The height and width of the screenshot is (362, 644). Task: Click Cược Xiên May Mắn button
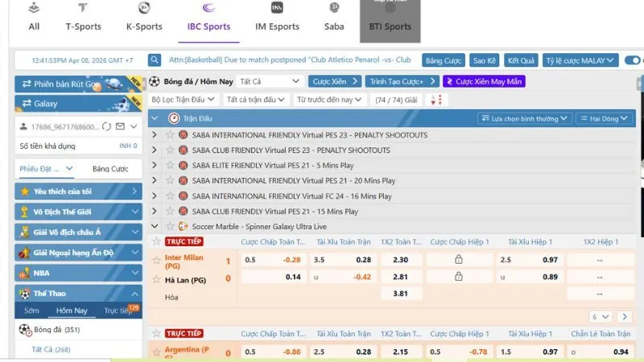(484, 81)
